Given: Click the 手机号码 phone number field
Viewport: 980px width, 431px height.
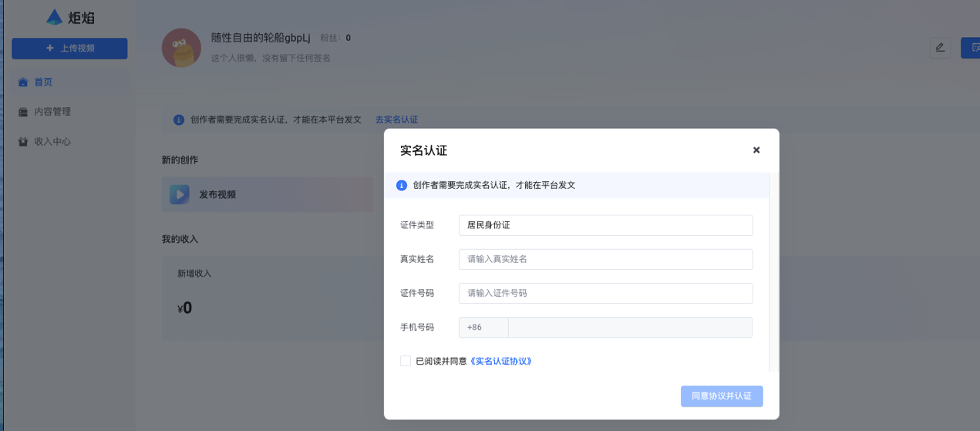Looking at the screenshot, I should (x=630, y=327).
